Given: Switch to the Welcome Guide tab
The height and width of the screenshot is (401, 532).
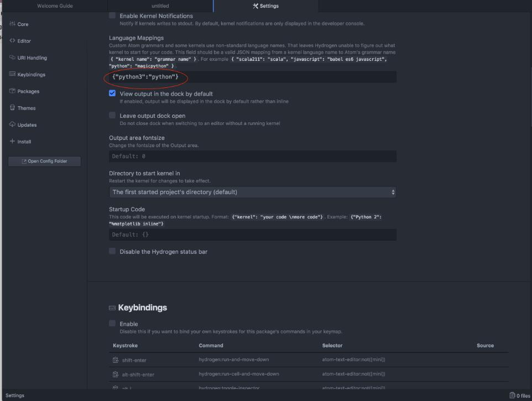Looking at the screenshot, I should pyautogui.click(x=55, y=6).
